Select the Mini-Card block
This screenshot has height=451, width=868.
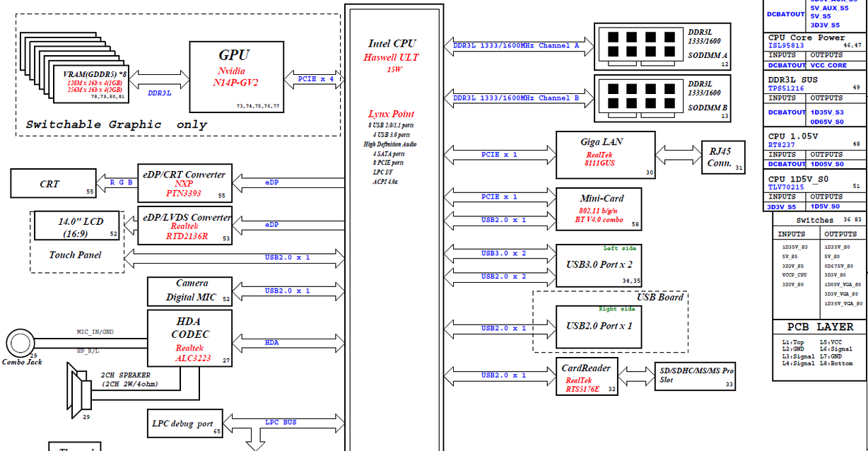600,209
